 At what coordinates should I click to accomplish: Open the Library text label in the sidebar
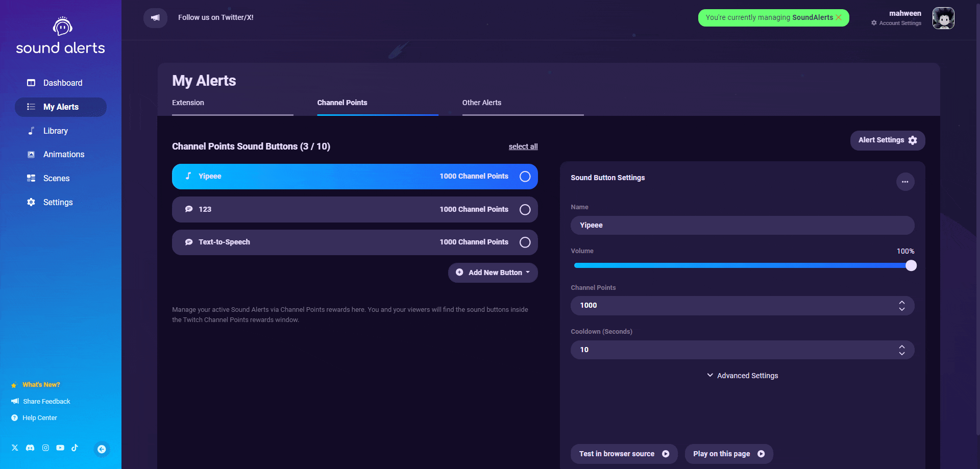(x=56, y=131)
